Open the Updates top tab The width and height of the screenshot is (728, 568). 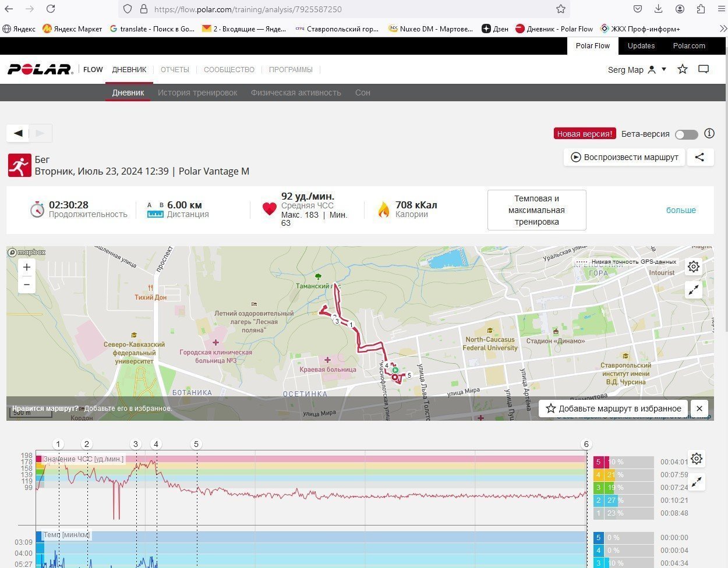(x=641, y=46)
